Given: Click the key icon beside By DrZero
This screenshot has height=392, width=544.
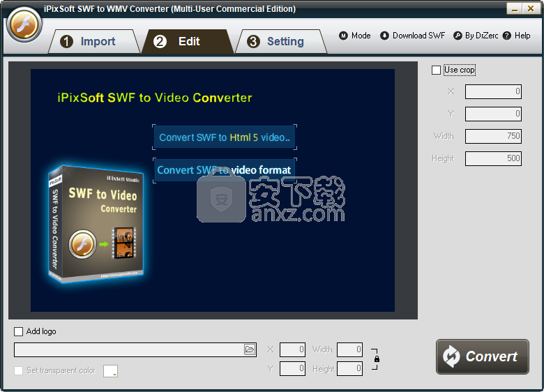Looking at the screenshot, I should click(458, 36).
